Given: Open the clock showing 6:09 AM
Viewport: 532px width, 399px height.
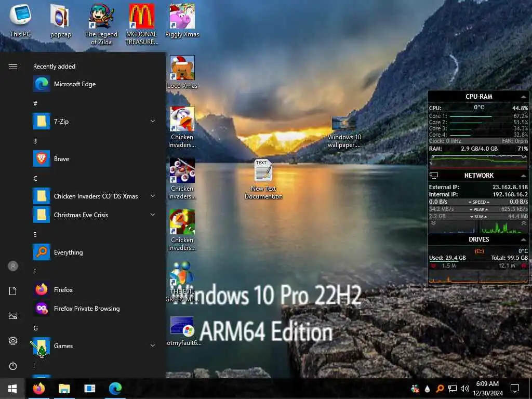Looking at the screenshot, I should (487, 389).
